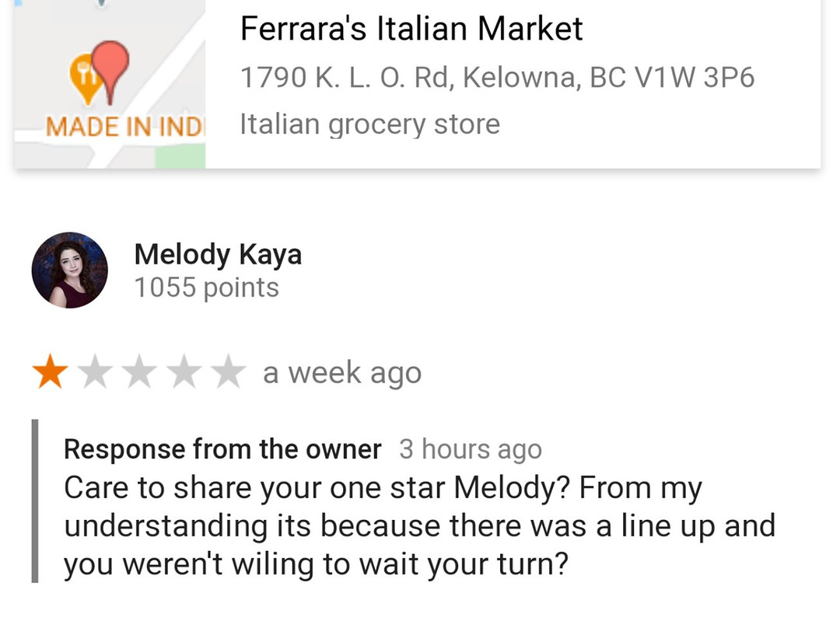The image size is (840, 628).
Task: Click the Italian grocery store category
Action: 369,124
